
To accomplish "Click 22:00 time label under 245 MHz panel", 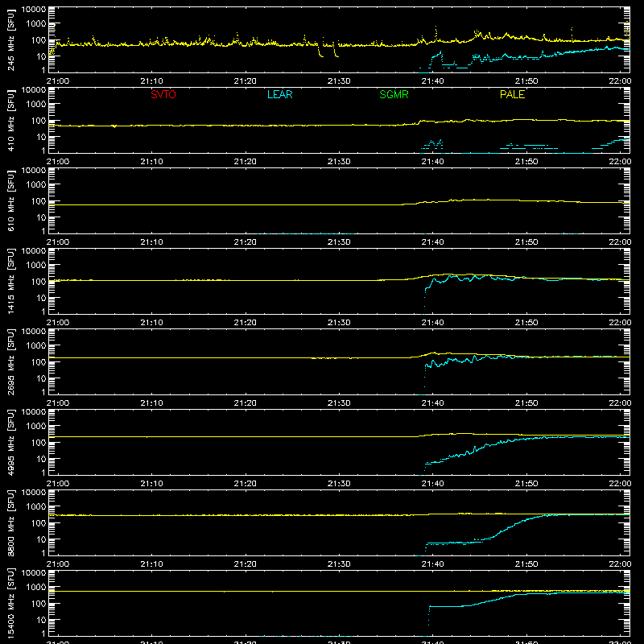I will coord(620,81).
